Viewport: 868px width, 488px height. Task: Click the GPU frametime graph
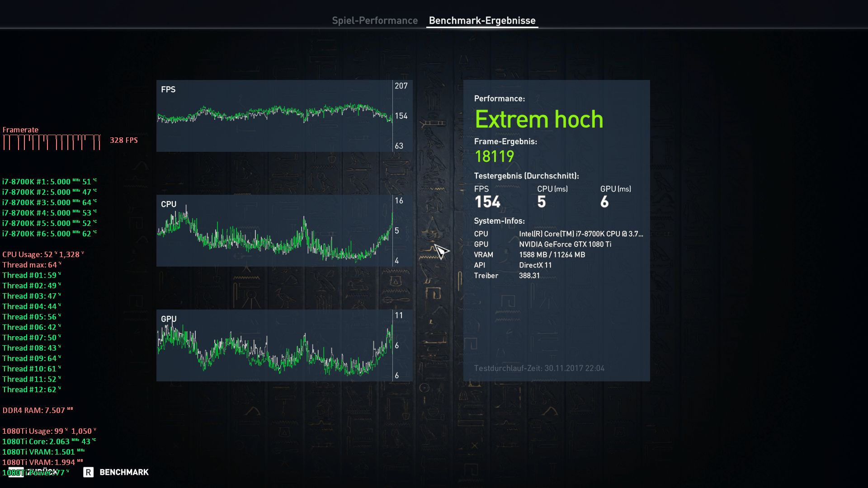point(274,345)
